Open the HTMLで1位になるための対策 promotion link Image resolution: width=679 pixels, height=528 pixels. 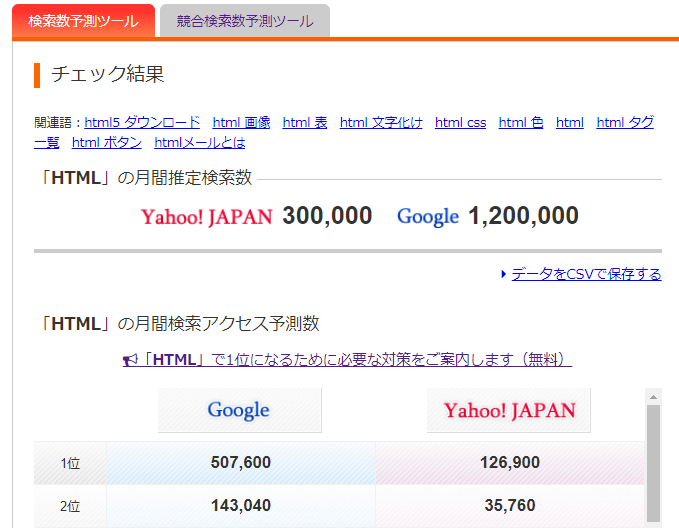(x=347, y=360)
